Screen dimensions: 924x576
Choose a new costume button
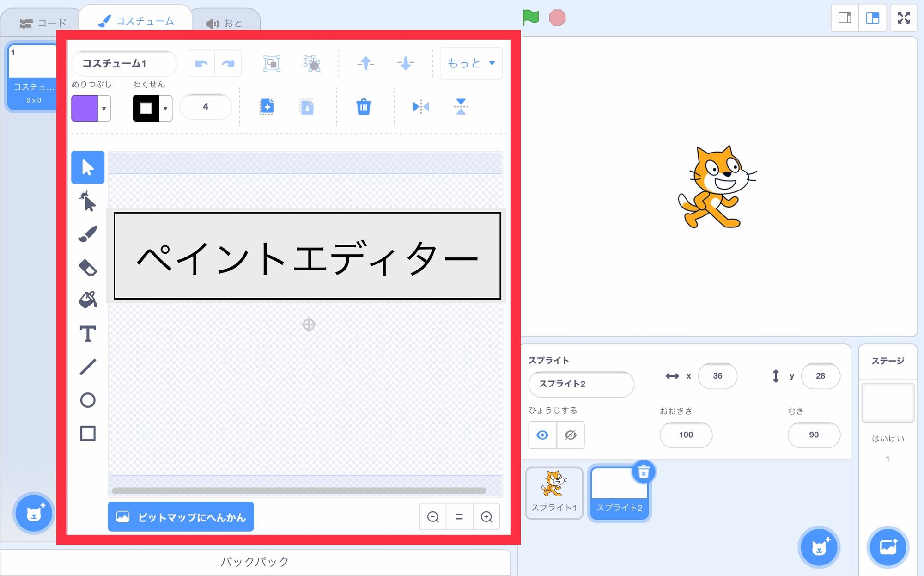tap(34, 513)
